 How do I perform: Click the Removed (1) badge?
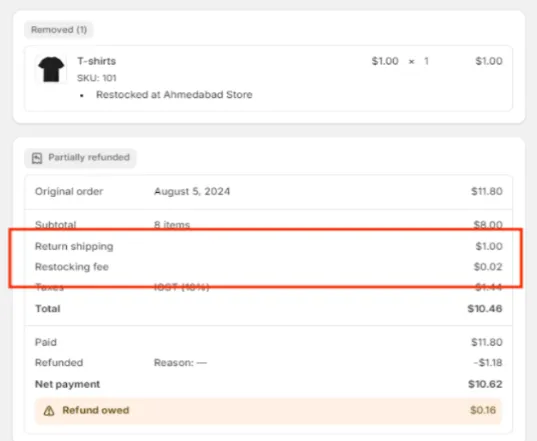coord(59,30)
